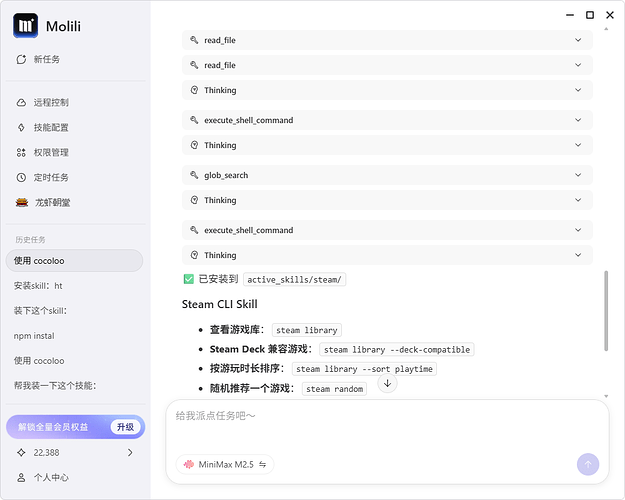Expand the arrow next to 22,388
Screen dimensions: 625x500
[130, 453]
